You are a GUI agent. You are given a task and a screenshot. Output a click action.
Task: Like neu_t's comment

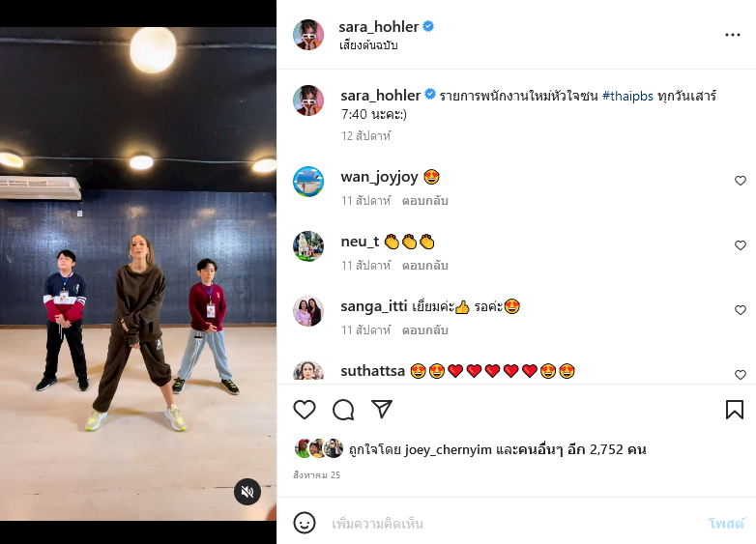click(x=741, y=245)
